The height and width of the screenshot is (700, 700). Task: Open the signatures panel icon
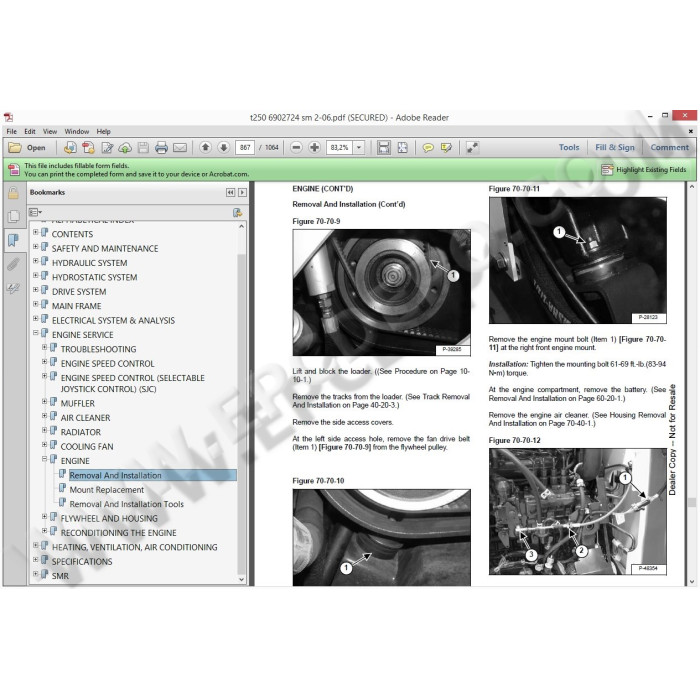pyautogui.click(x=13, y=288)
